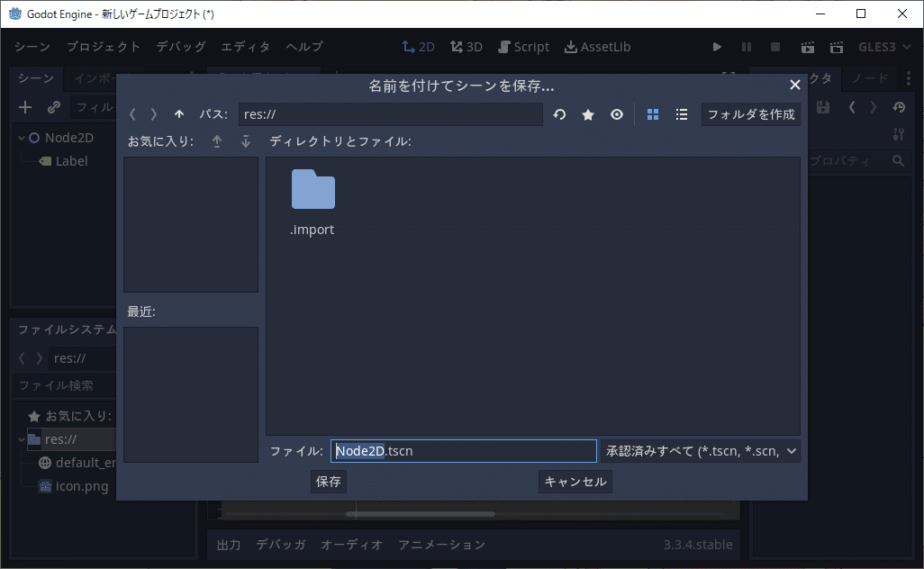
Task: Switch to list view in file dialog
Action: [682, 114]
